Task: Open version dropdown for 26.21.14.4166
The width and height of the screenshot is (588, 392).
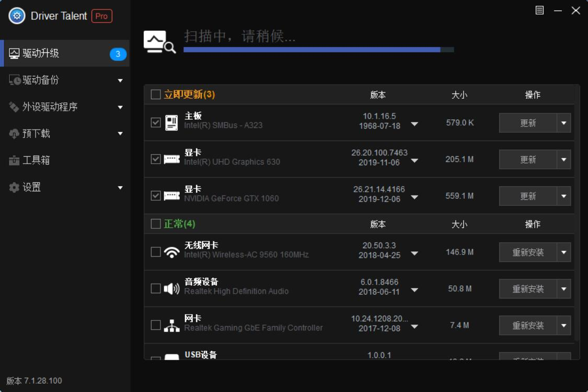Action: tap(414, 197)
